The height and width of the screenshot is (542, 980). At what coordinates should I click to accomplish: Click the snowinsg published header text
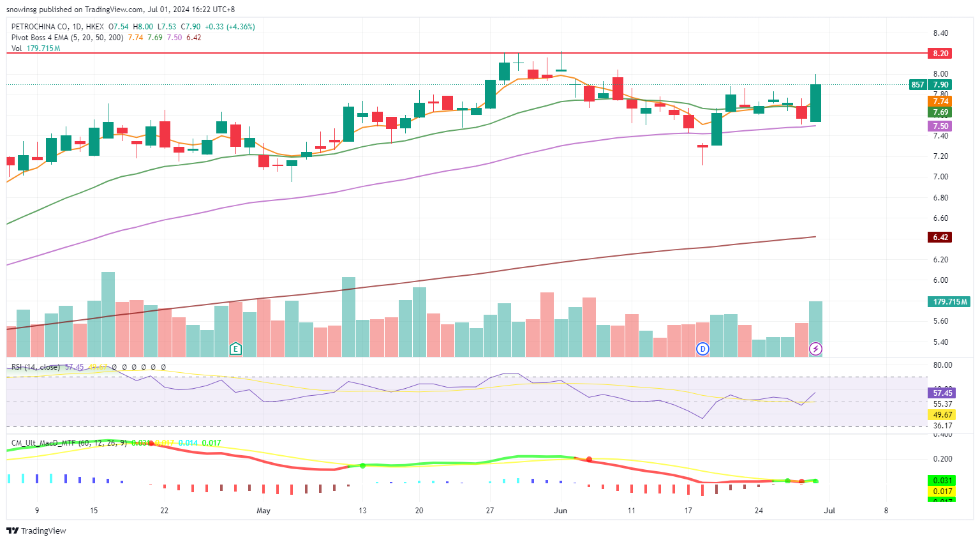(x=121, y=10)
